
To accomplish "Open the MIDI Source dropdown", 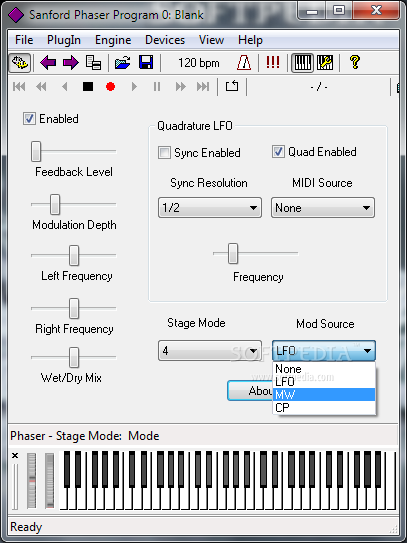I will pos(322,208).
